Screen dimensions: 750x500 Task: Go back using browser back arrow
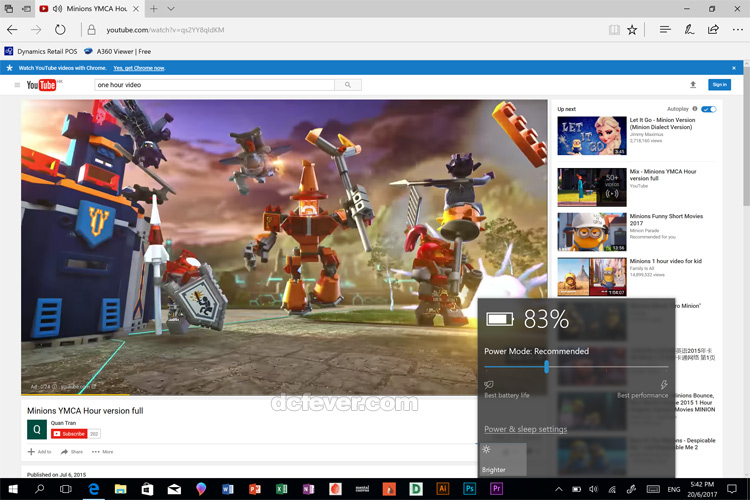(x=12, y=30)
